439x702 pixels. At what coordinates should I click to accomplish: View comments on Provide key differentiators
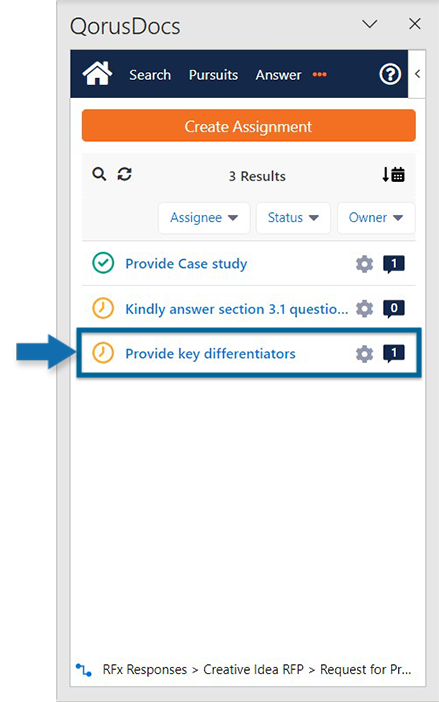394,354
